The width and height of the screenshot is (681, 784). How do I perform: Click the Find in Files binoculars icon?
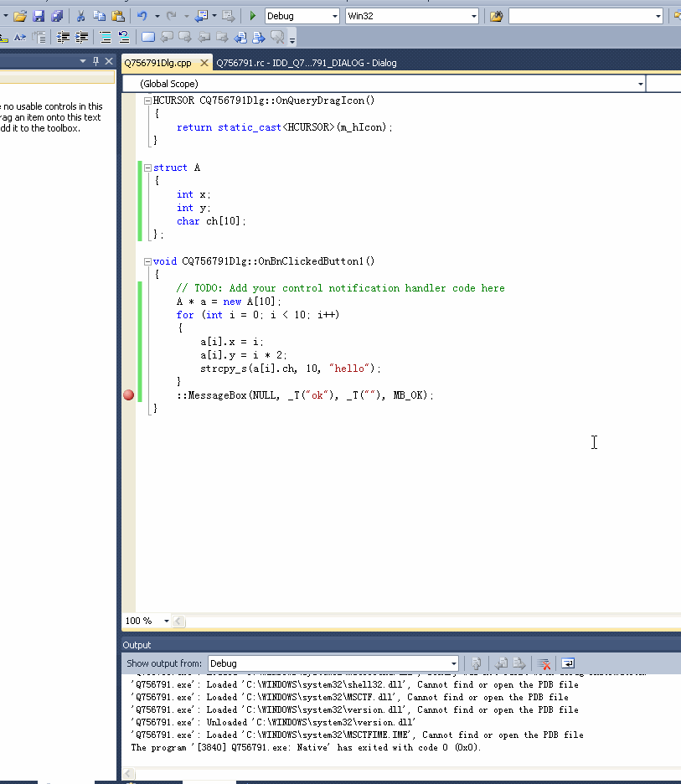(x=496, y=16)
